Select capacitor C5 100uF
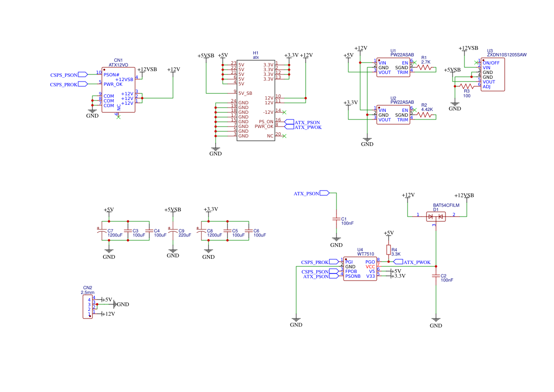The image size is (554, 392). tap(227, 231)
